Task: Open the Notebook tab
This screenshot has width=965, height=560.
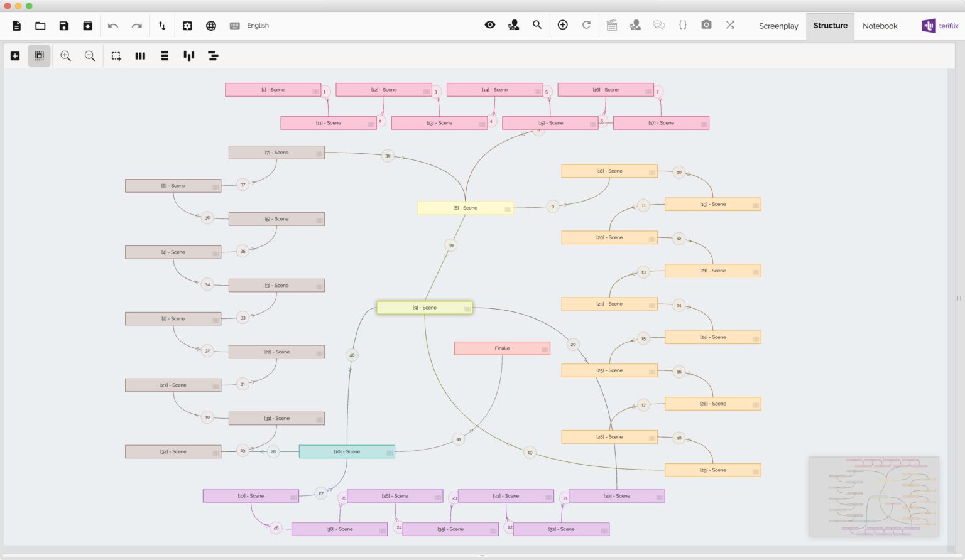Action: (x=880, y=26)
